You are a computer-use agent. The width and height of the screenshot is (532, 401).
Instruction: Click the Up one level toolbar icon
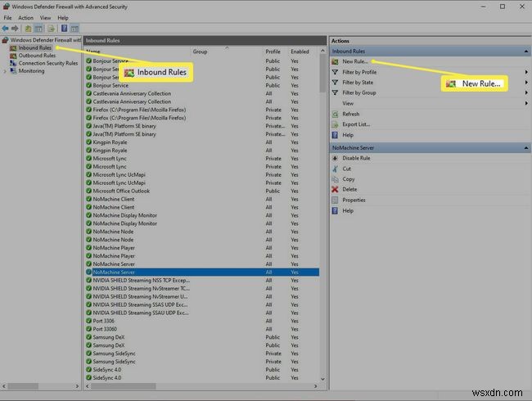pyautogui.click(x=28, y=29)
